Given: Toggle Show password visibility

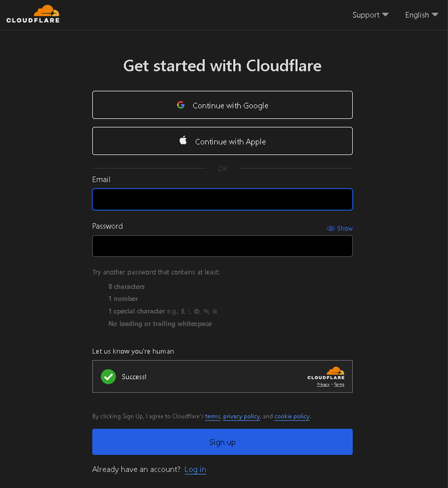Looking at the screenshot, I should point(339,228).
